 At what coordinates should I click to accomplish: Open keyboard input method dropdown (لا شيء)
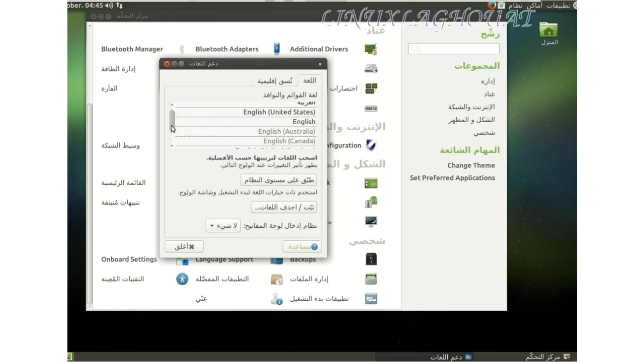click(x=223, y=226)
